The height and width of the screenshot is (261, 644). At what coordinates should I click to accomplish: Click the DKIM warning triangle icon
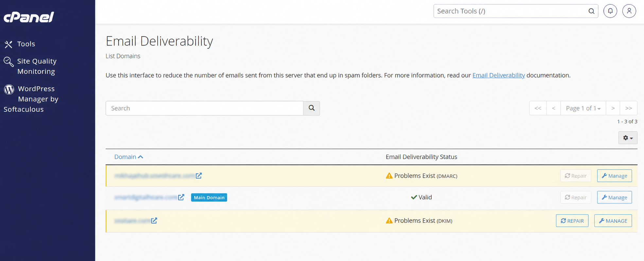click(x=389, y=220)
